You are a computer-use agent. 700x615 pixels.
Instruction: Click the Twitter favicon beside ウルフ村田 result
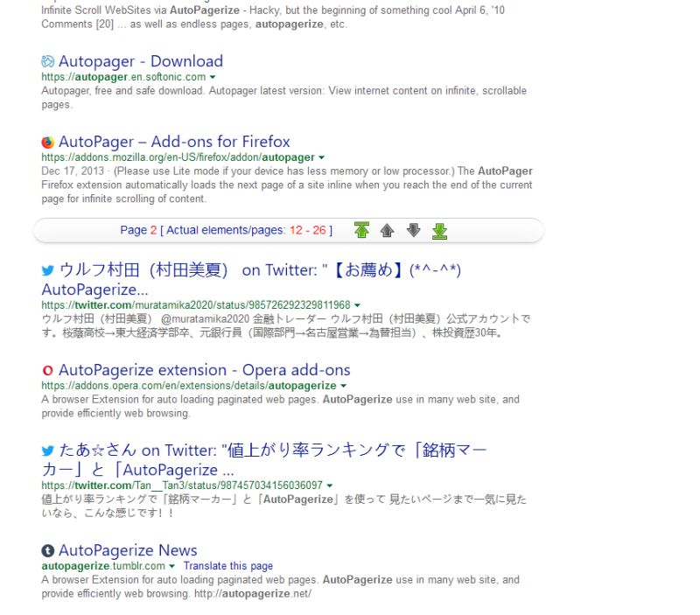[x=48, y=270]
